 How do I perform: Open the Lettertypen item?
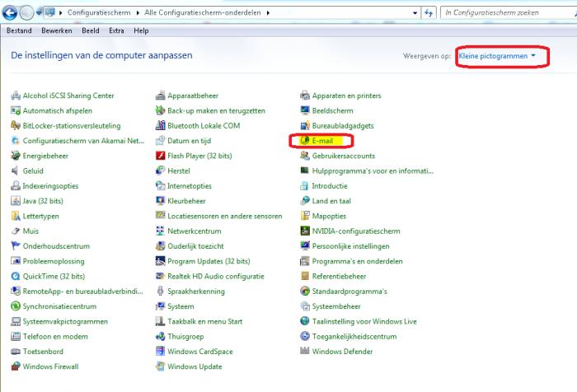click(x=35, y=217)
